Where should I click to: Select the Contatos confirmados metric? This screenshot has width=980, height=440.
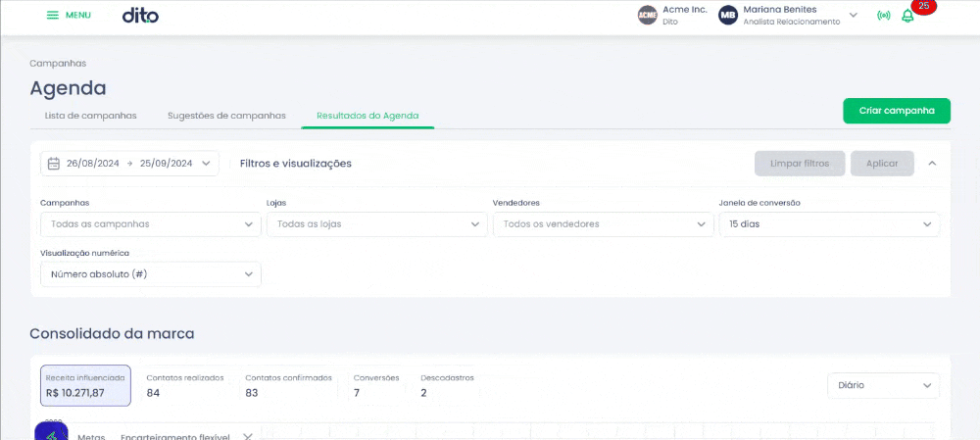click(x=289, y=386)
